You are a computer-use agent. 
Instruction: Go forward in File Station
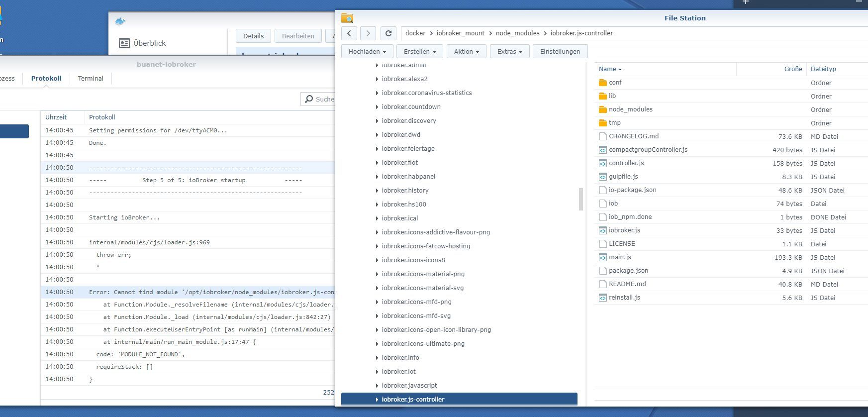click(368, 33)
